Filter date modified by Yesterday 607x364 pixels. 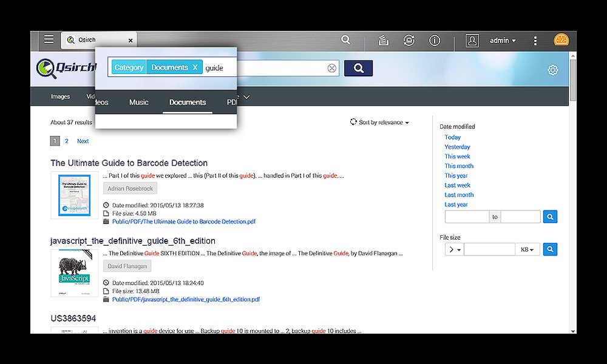tap(457, 147)
